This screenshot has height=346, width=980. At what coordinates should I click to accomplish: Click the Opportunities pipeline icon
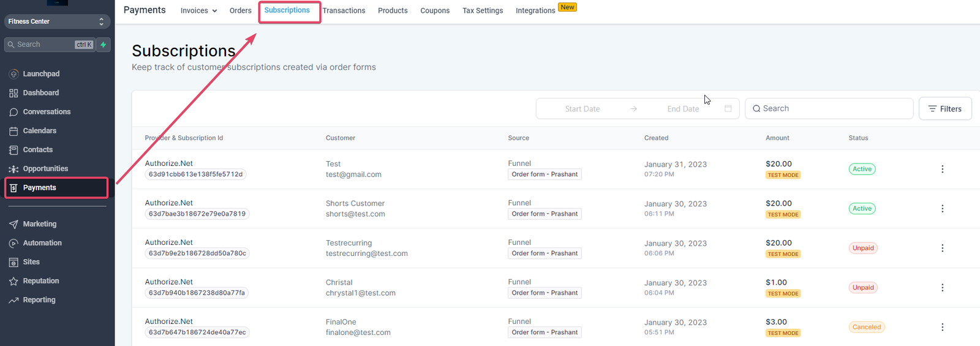[13, 169]
